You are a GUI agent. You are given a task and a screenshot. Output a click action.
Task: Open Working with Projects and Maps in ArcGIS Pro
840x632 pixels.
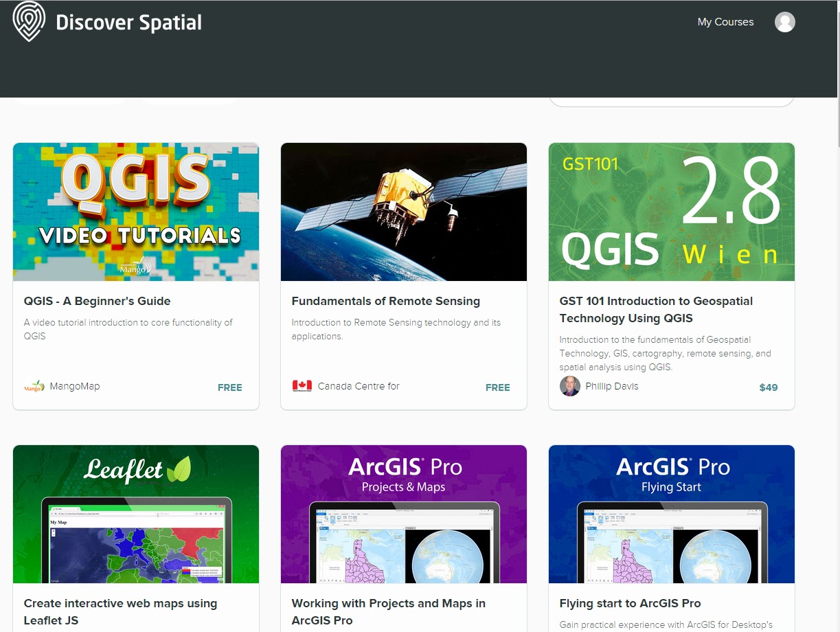click(x=389, y=611)
